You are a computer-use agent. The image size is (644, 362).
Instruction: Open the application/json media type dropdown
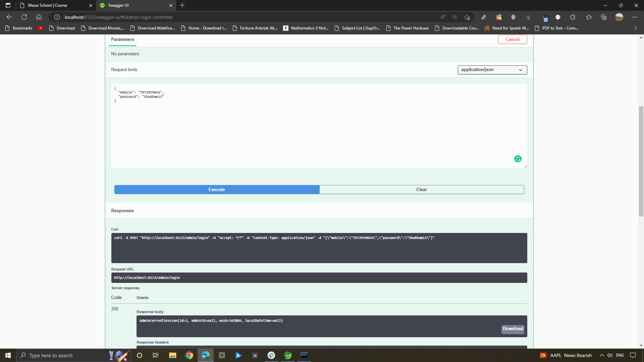[492, 70]
